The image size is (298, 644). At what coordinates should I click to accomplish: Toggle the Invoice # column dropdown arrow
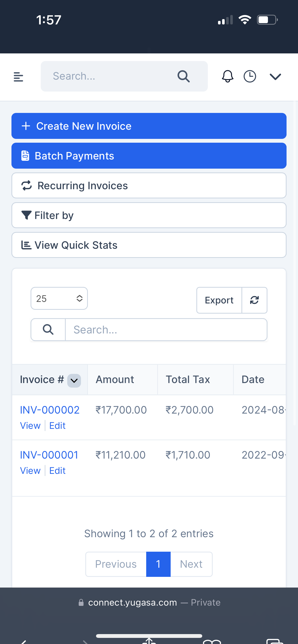[74, 380]
